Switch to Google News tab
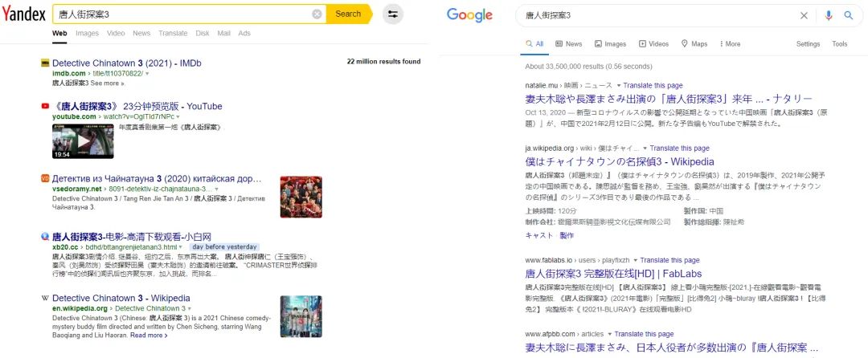 point(568,44)
